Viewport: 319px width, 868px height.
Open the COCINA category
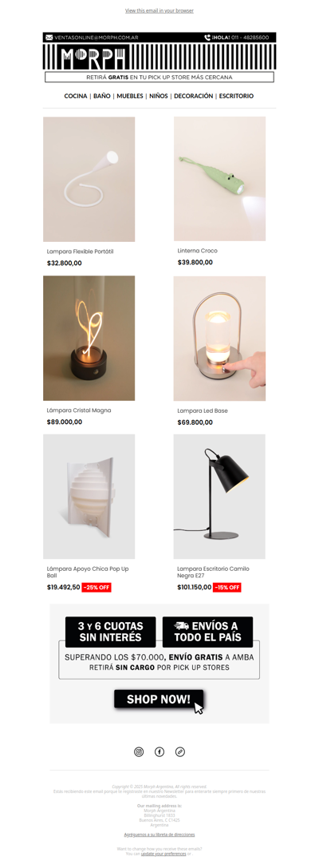(76, 97)
